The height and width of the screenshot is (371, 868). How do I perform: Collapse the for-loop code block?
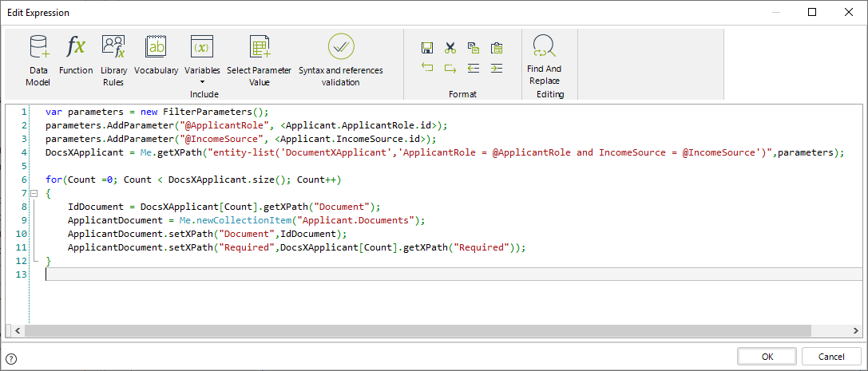[34, 194]
